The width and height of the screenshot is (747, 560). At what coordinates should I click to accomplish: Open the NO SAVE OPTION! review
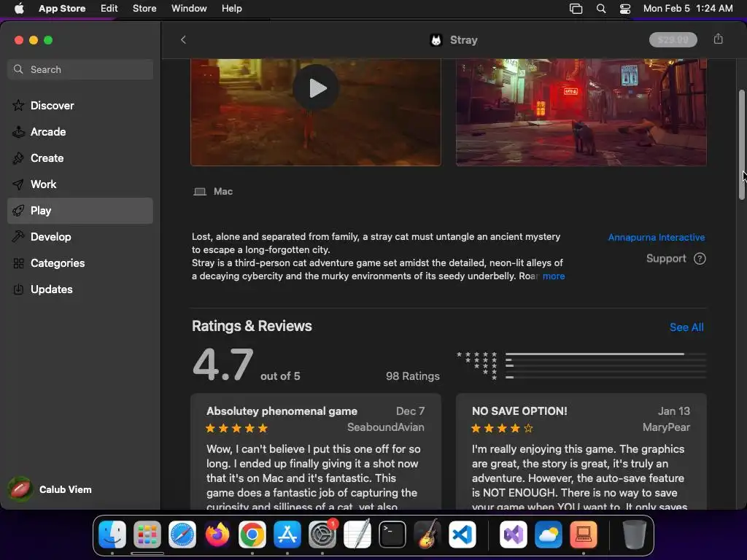tap(581, 451)
